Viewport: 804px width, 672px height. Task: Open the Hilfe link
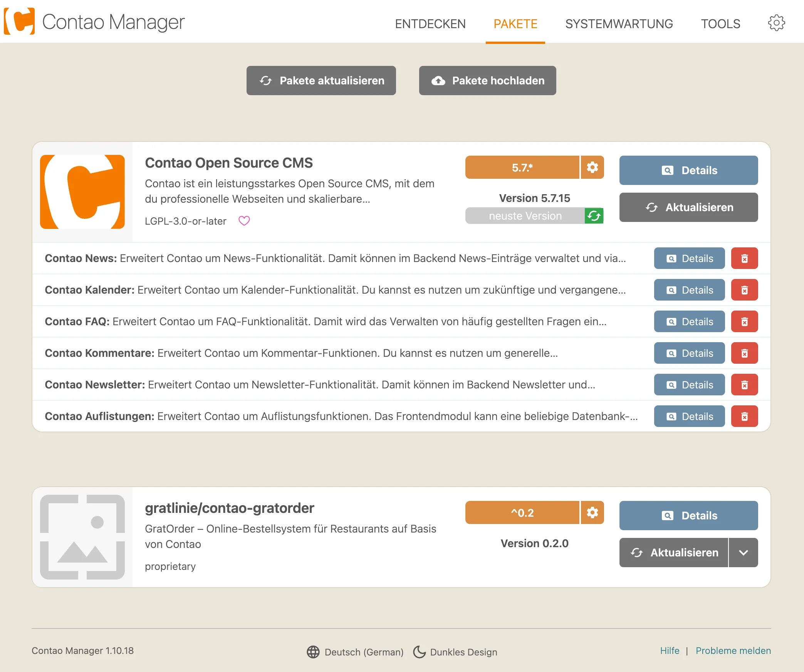click(x=670, y=650)
